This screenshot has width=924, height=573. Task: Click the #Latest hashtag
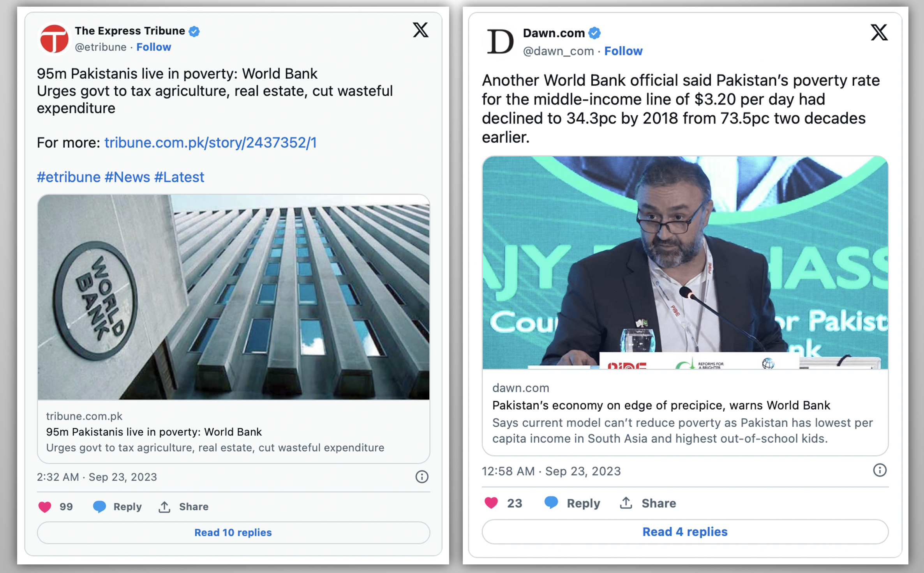pos(179,177)
